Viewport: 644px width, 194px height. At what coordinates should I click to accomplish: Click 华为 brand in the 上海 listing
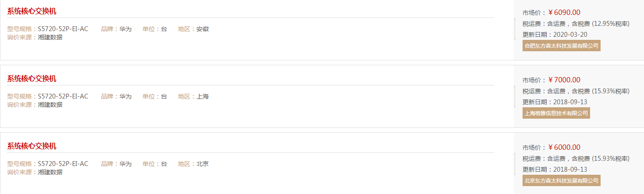tap(125, 96)
